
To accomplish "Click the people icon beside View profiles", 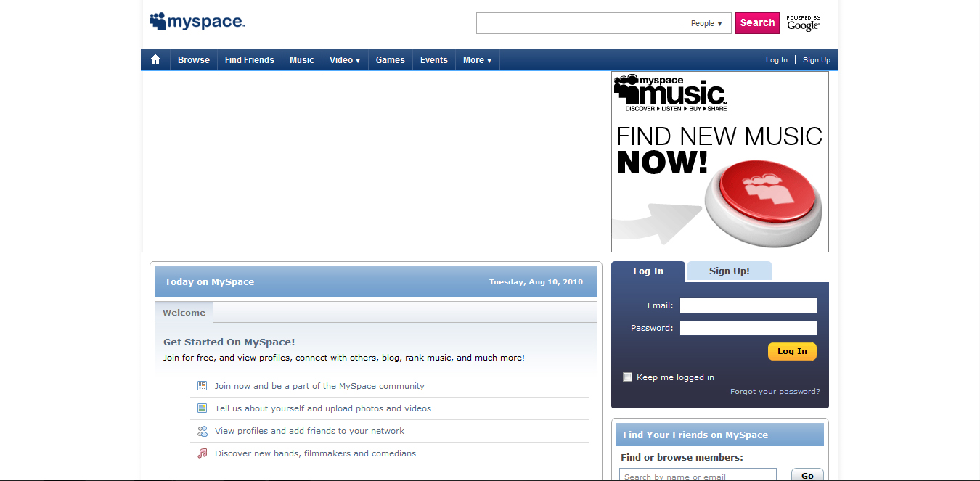I will 203,431.
